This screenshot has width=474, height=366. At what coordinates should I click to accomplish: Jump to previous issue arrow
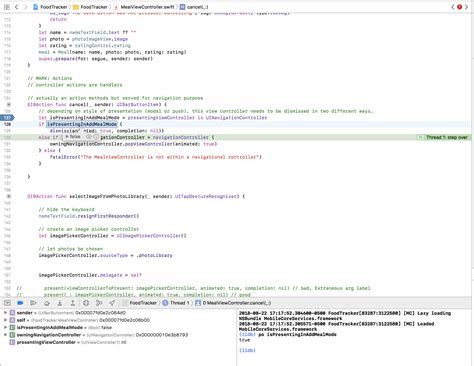(x=453, y=7)
